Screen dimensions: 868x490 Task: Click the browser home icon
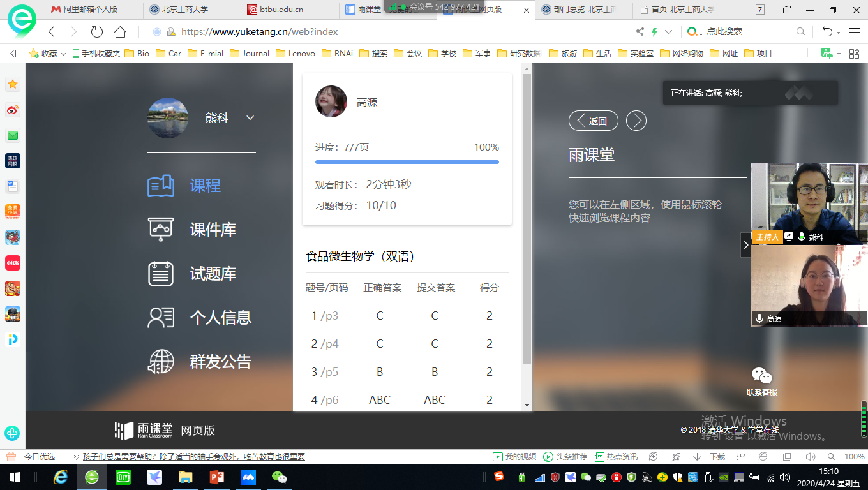point(120,32)
